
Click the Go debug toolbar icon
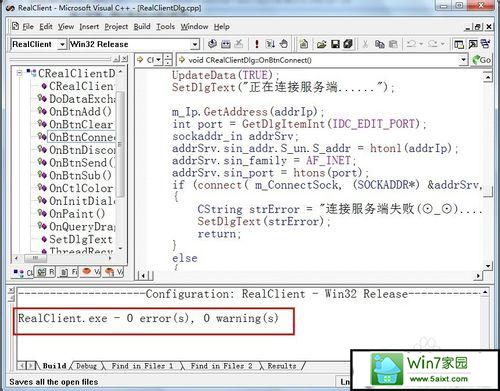[270, 44]
